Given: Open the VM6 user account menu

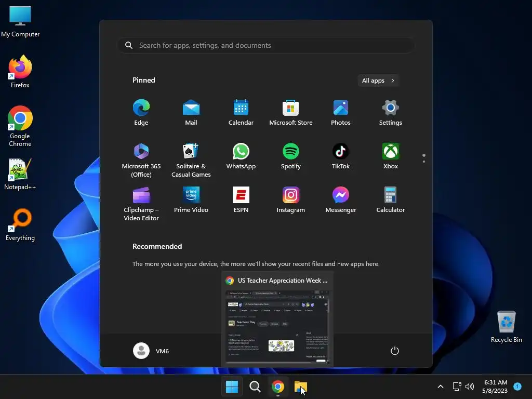Looking at the screenshot, I should (x=151, y=351).
